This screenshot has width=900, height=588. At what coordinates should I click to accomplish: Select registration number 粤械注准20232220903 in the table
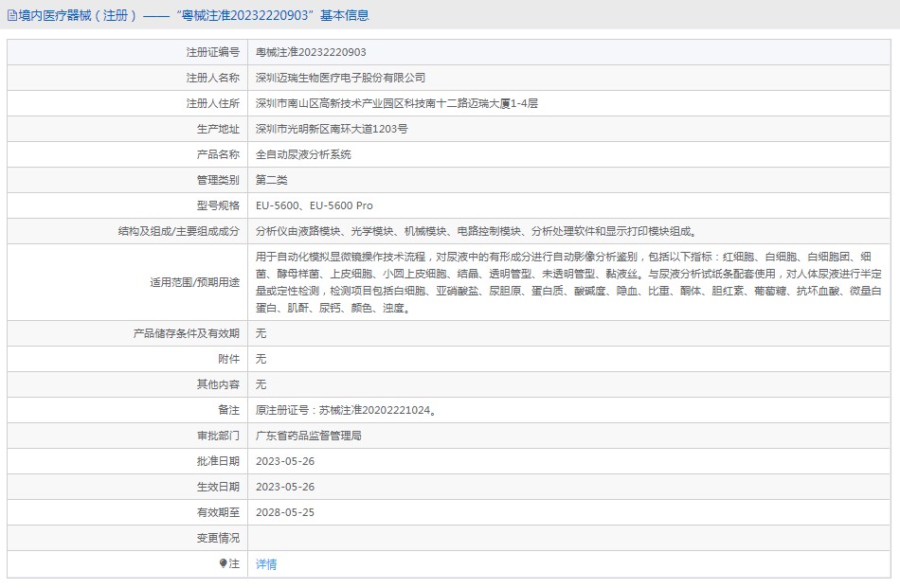pos(311,52)
